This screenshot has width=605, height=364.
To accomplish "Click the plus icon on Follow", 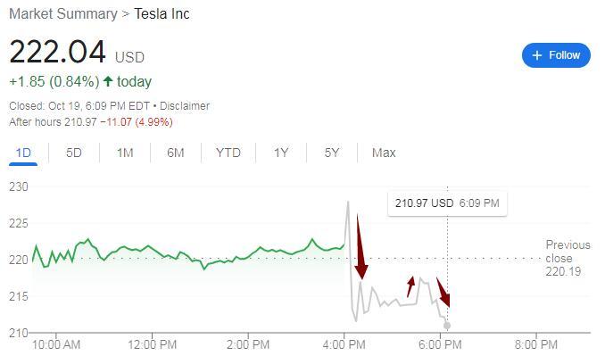I will click(537, 55).
